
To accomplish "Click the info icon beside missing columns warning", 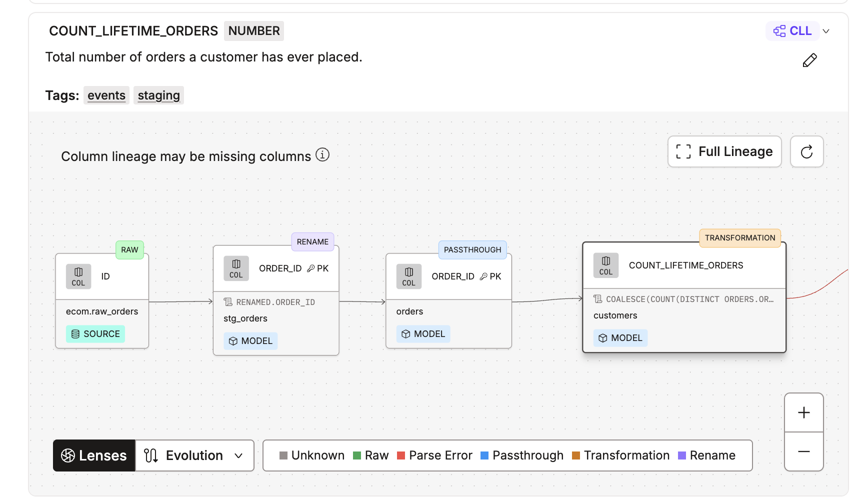I will click(322, 155).
